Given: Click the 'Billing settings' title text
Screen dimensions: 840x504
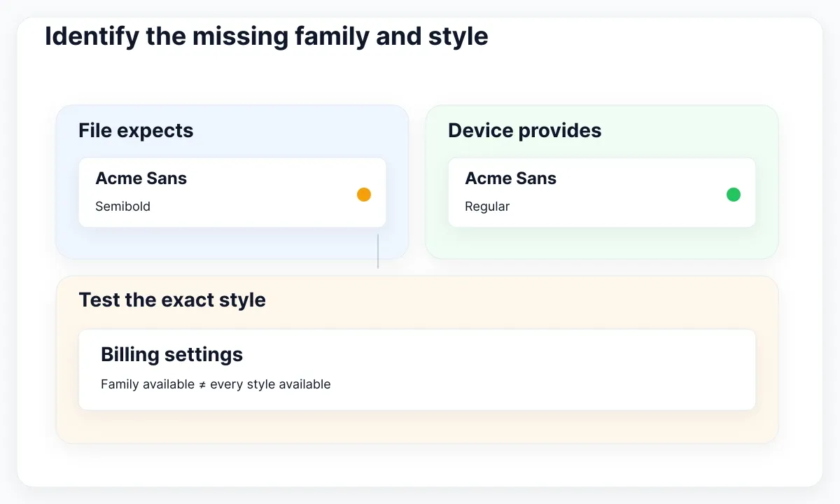Looking at the screenshot, I should click(x=172, y=354).
